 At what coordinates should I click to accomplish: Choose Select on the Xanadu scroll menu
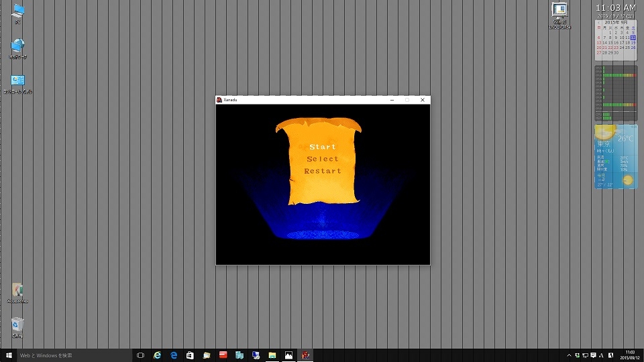(x=323, y=159)
